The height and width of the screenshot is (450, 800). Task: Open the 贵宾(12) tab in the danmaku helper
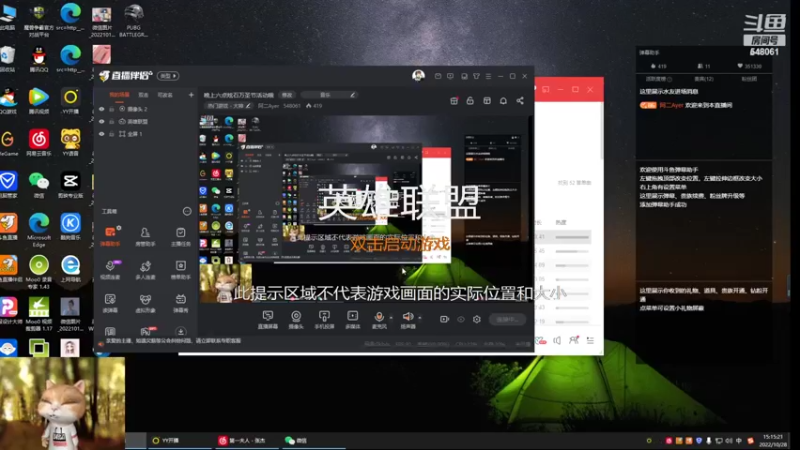pyautogui.click(x=704, y=79)
